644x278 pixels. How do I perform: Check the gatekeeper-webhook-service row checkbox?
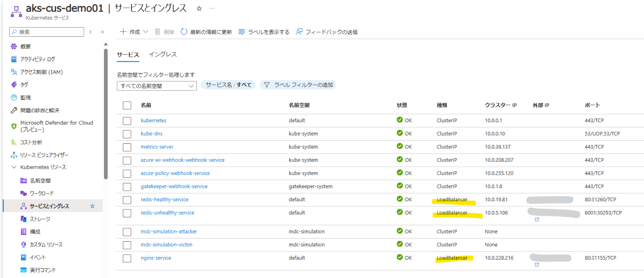coord(127,187)
